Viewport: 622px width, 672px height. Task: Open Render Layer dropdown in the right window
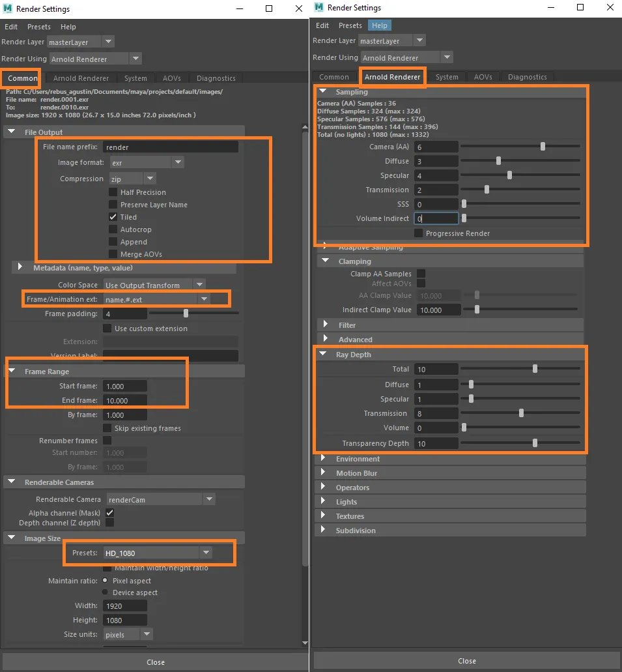(391, 40)
